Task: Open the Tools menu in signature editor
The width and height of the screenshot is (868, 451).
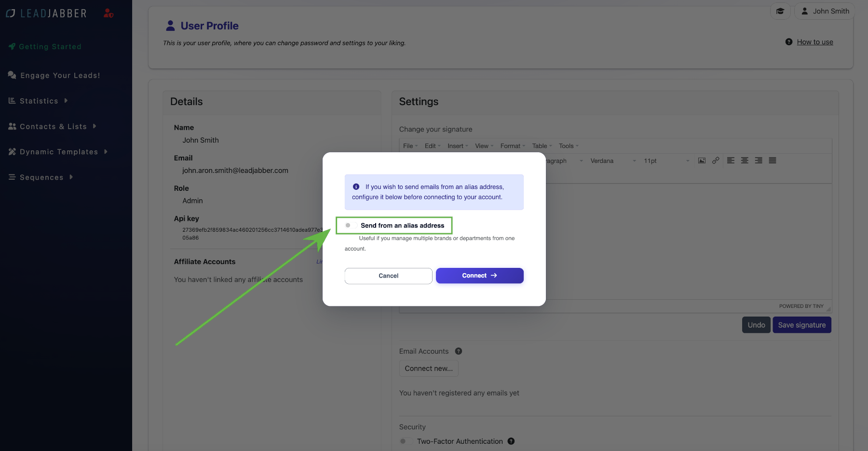Action: pos(569,146)
